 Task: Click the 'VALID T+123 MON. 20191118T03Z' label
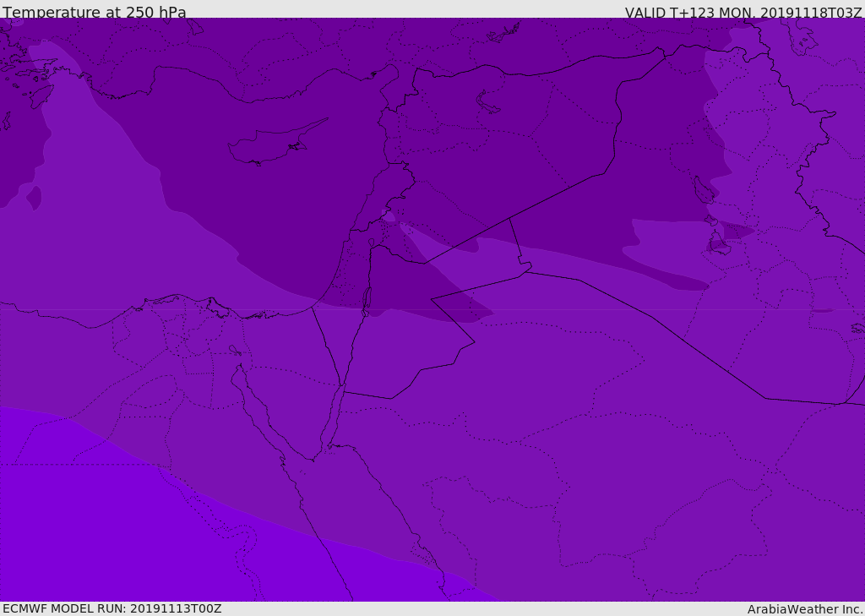coord(743,12)
